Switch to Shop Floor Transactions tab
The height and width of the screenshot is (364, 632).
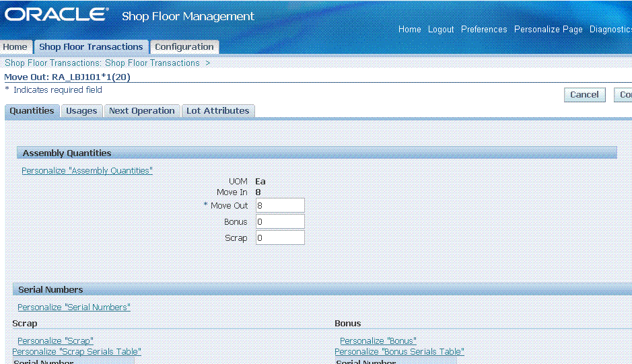[91, 46]
